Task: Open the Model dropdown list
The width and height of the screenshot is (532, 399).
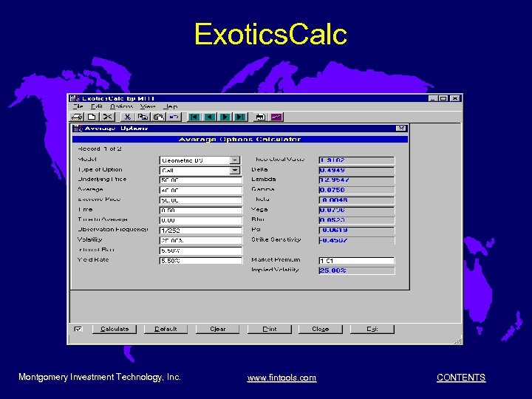Action: pos(235,160)
